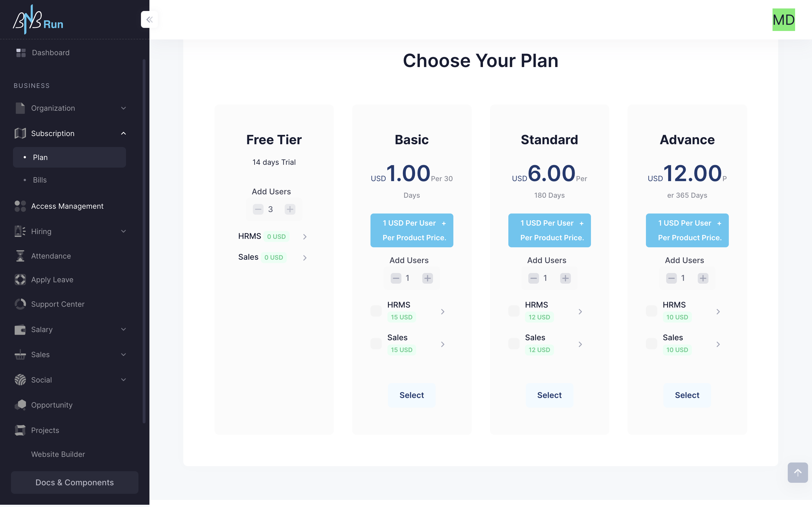Open MD user avatar menu
This screenshot has width=812, height=507.
pos(784,20)
